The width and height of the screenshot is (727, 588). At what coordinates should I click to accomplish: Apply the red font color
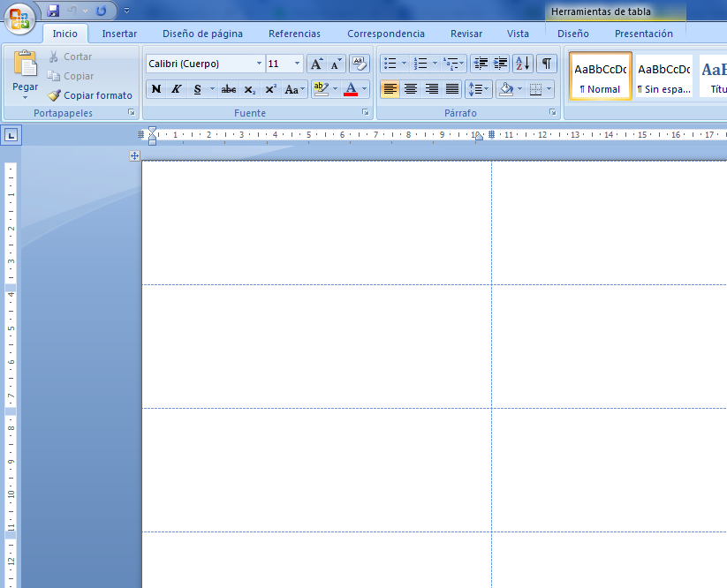pyautogui.click(x=351, y=89)
